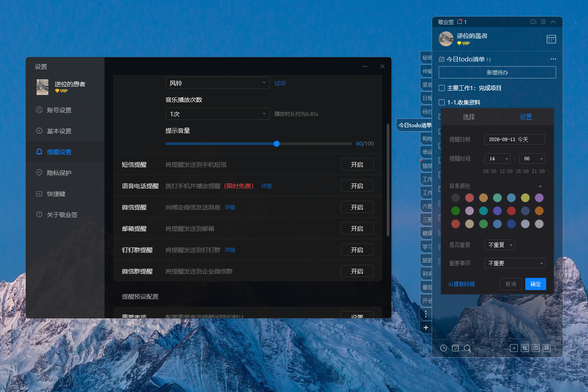This screenshot has height=392, width=588.
Task: Choose the 18:00 quick time preset
Action: (x=522, y=171)
